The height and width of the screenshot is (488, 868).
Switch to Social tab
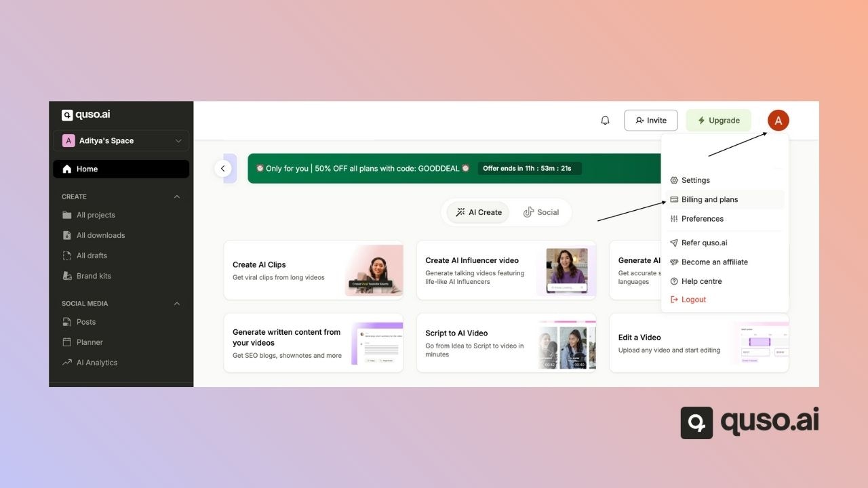pos(541,212)
